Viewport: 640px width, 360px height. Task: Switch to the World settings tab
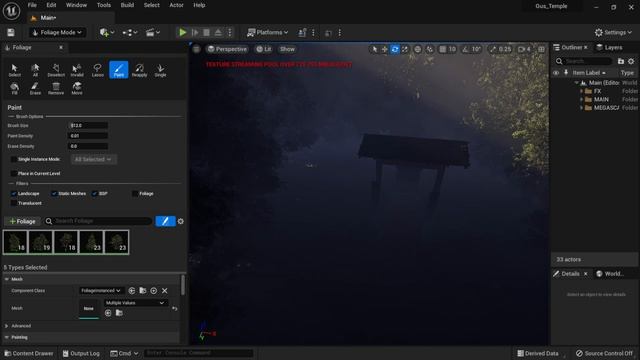[610, 273]
